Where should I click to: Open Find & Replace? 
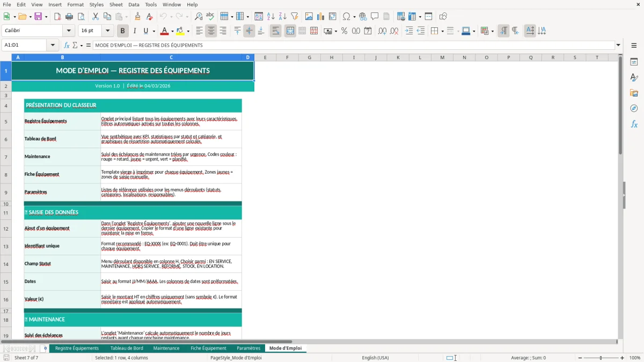tap(199, 17)
